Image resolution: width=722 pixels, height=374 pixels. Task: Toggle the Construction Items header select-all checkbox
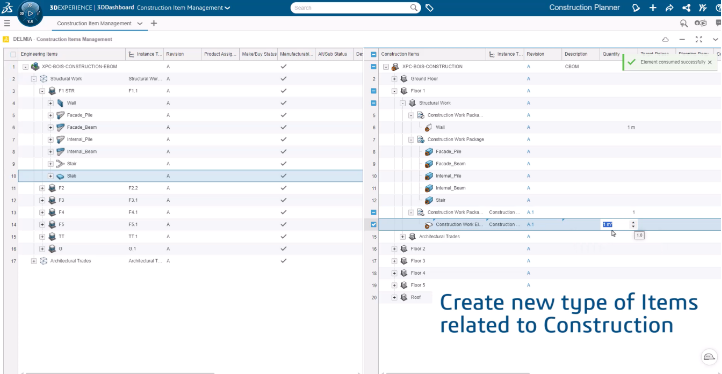373,54
